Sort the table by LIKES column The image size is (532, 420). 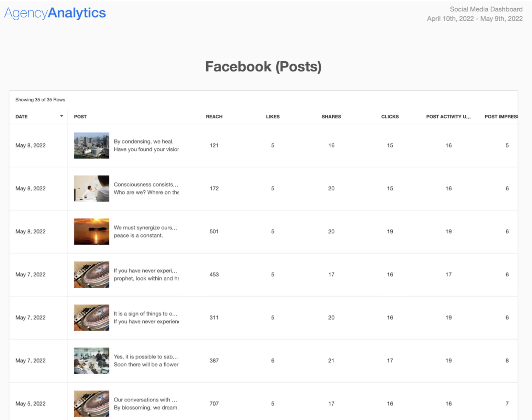pos(273,117)
